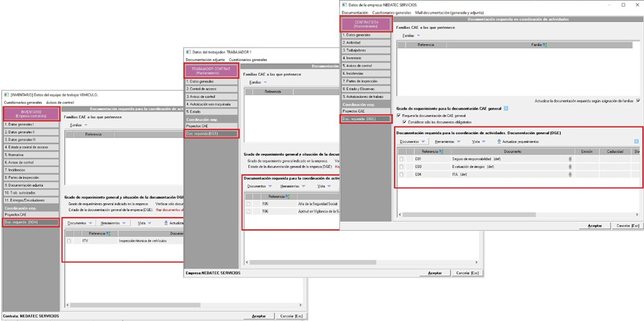
Task: Click the document icon beside ITV reference
Action: click(69, 240)
